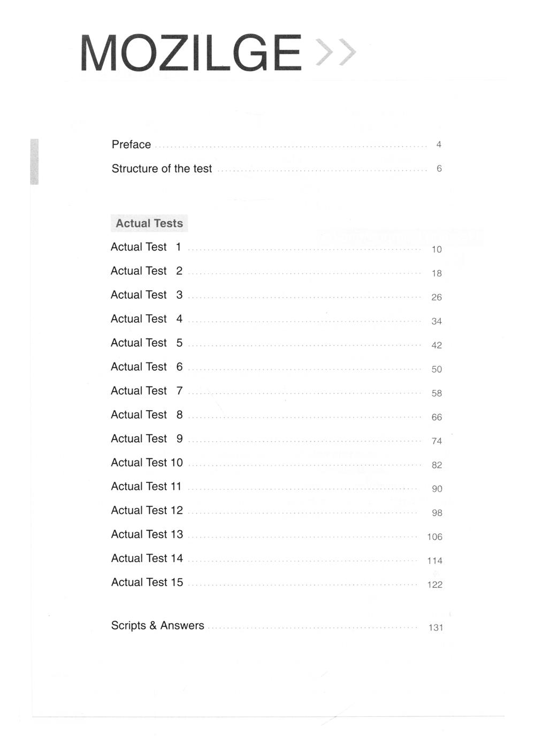Image resolution: width=535 pixels, height=756 pixels.
Task: Click page number 131
Action: [x=435, y=628]
